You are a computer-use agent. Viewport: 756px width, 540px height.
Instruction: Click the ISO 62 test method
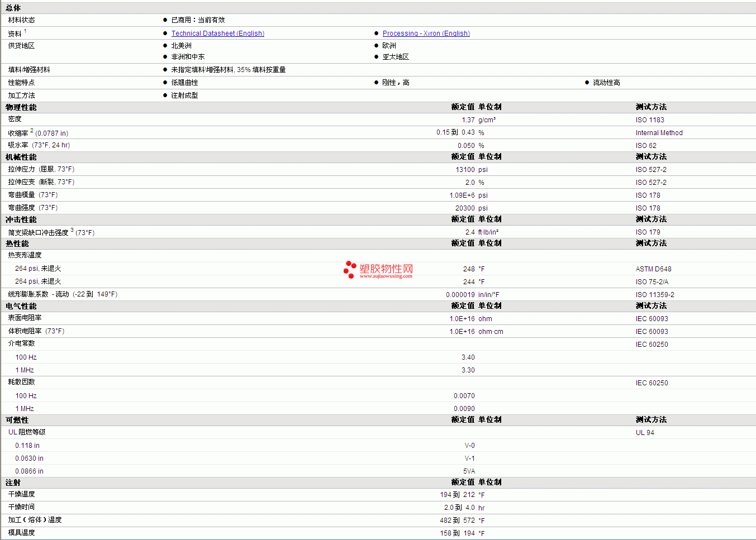point(646,146)
